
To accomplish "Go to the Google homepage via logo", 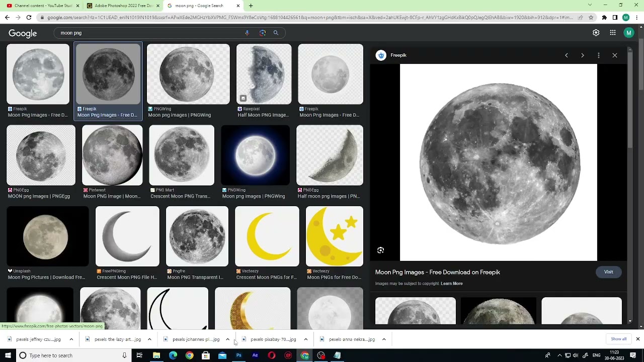I will [x=23, y=33].
